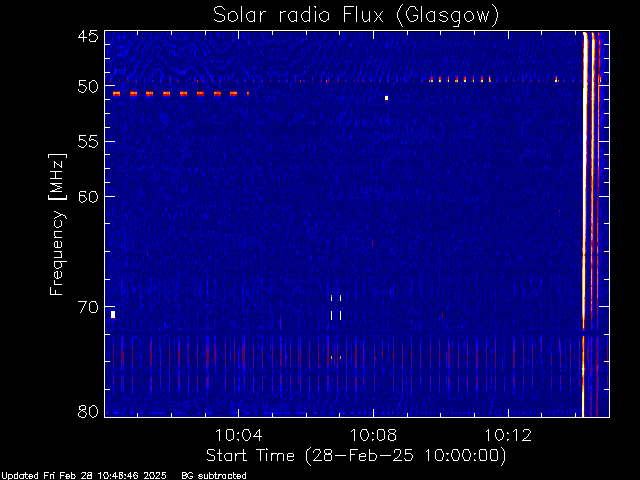Click the 45 frequency tick label
The height and width of the screenshot is (480, 640).
coord(88,36)
